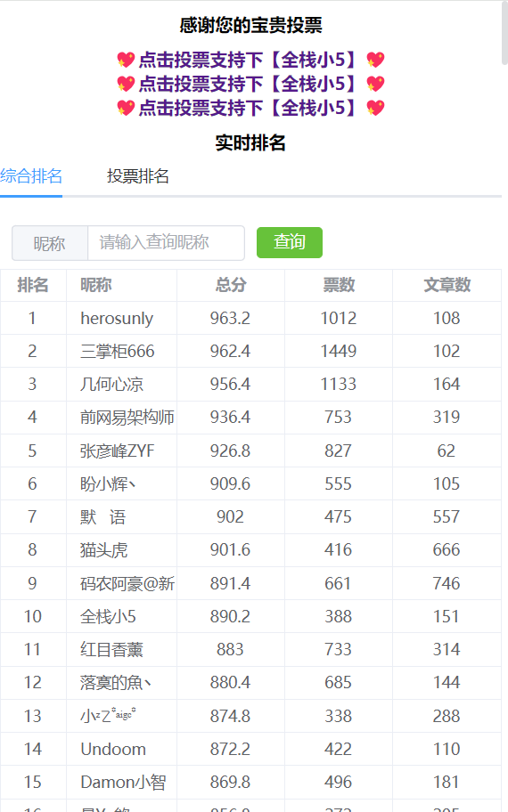
Task: Select the 全栈小5 row in the ranking
Action: click(251, 616)
